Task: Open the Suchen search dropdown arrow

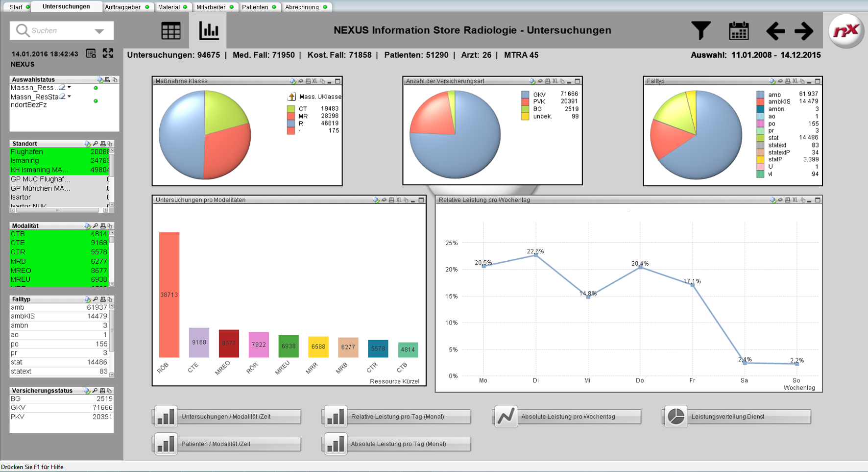Action: (x=99, y=31)
